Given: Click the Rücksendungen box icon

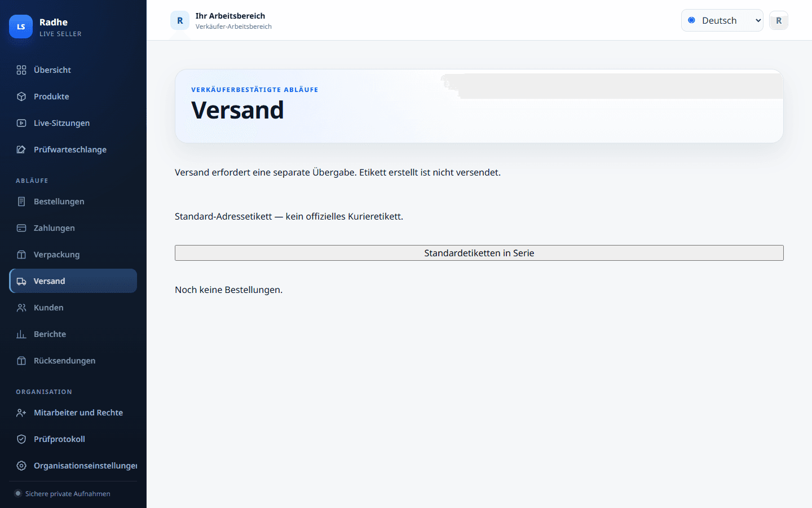Looking at the screenshot, I should (x=21, y=361).
